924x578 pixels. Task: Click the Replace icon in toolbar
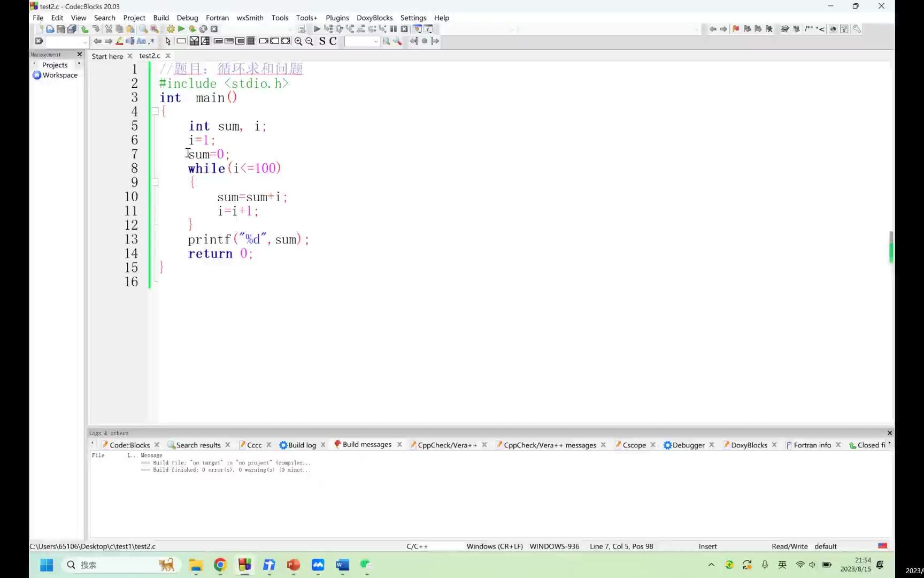[154, 29]
